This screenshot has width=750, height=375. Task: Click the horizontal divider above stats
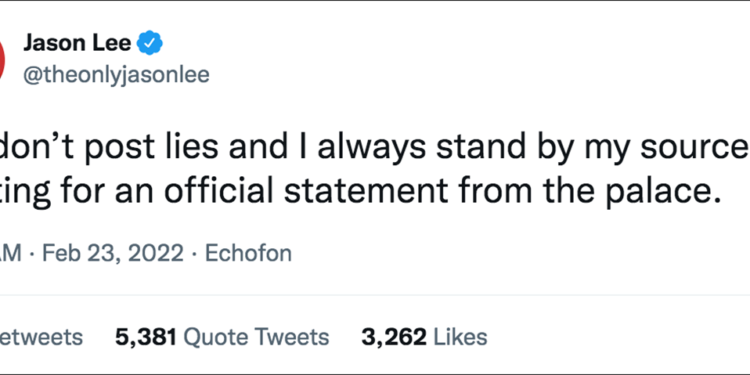[x=375, y=296]
